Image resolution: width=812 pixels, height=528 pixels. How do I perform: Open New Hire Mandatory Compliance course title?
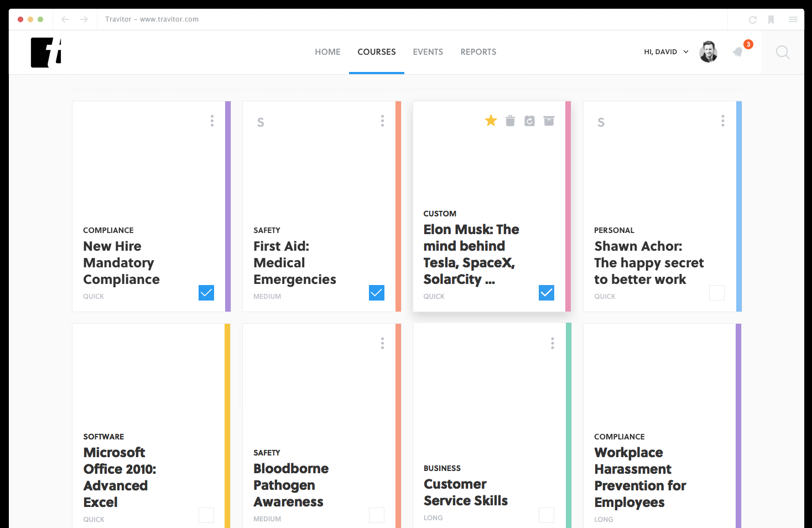[122, 263]
